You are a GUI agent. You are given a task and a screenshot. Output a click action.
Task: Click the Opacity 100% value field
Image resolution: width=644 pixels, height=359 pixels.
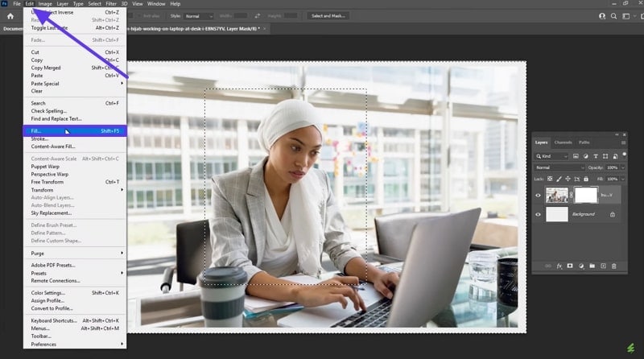(612, 167)
